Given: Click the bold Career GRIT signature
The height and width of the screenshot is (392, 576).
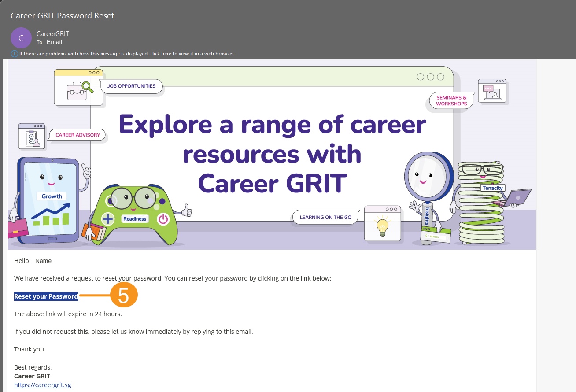Looking at the screenshot, I should pyautogui.click(x=32, y=376).
